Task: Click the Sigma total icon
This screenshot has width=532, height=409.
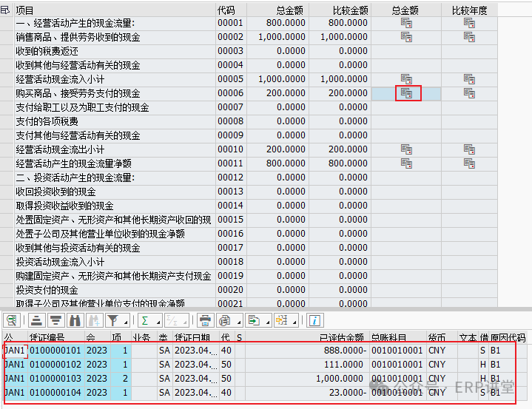Action: 146,320
